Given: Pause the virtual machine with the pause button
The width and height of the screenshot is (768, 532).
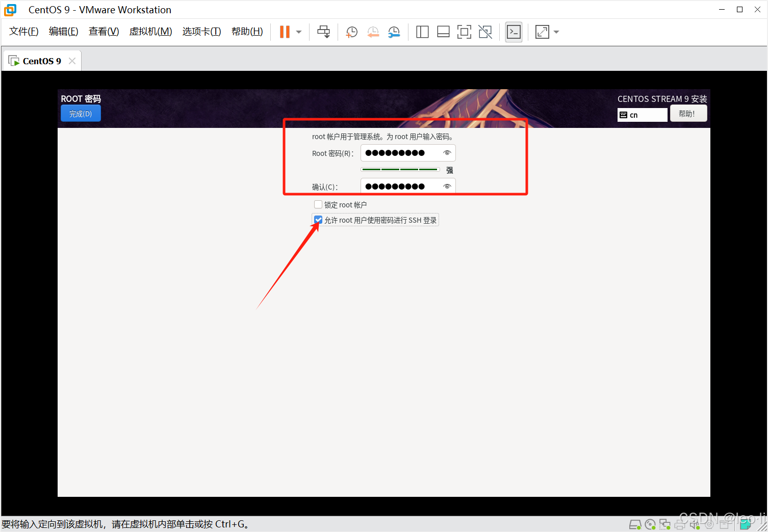Looking at the screenshot, I should [285, 32].
